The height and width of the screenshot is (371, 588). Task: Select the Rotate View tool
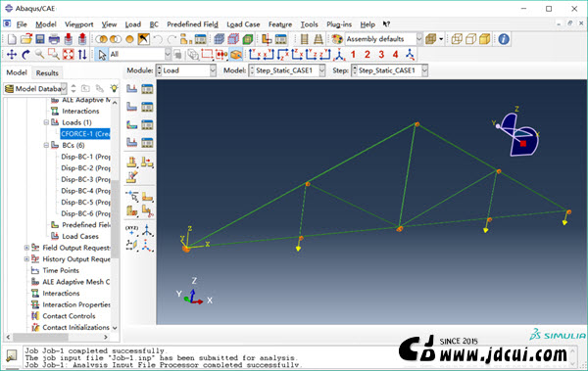click(x=25, y=55)
